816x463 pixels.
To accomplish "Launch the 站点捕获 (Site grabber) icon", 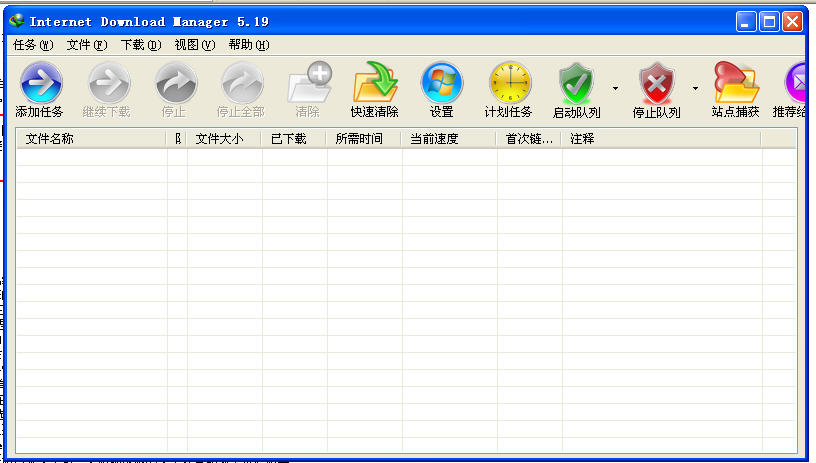I will pyautogui.click(x=735, y=83).
